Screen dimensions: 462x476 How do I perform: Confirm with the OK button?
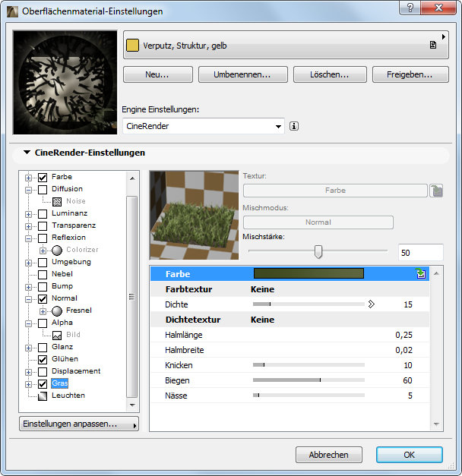coord(409,455)
